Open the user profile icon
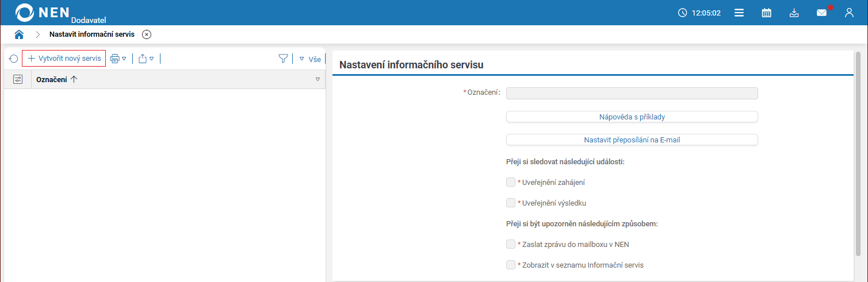Screen dimensions: 868x282 tap(849, 13)
